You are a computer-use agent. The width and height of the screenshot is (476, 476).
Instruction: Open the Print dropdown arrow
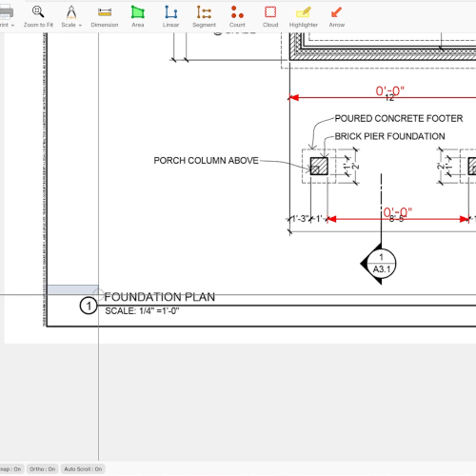pyautogui.click(x=12, y=25)
